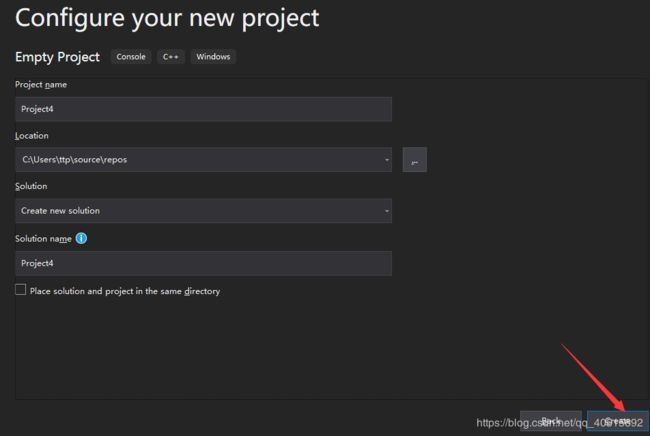Select the Windows tag

pos(213,57)
